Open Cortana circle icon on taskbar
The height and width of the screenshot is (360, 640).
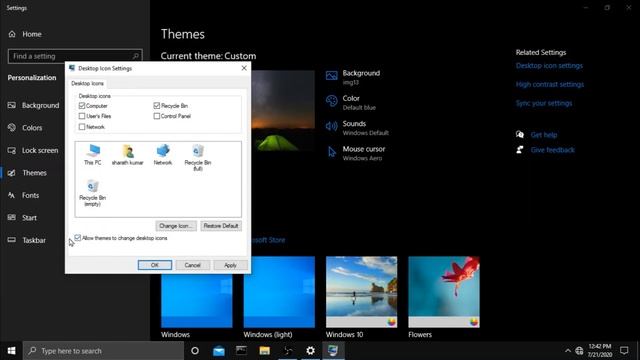[x=195, y=351]
